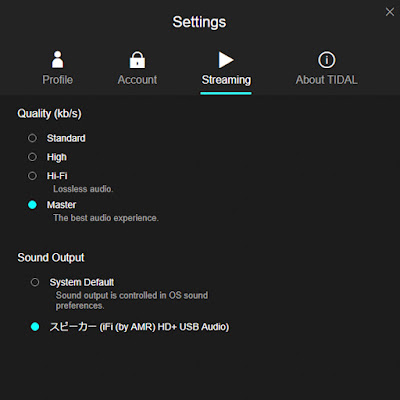The width and height of the screenshot is (400, 400).
Task: Click the 'Settings' title text
Action: (x=199, y=22)
